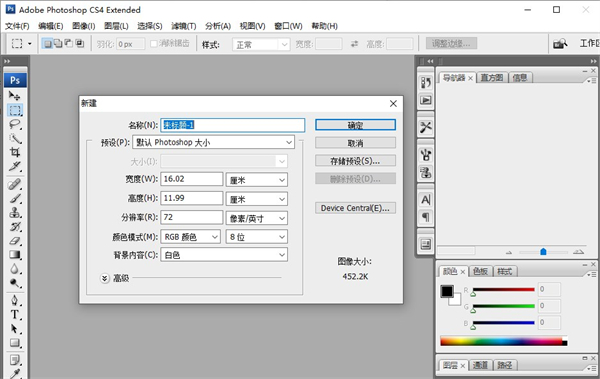The height and width of the screenshot is (379, 600).
Task: Select the Gradient tool
Action: point(15,255)
